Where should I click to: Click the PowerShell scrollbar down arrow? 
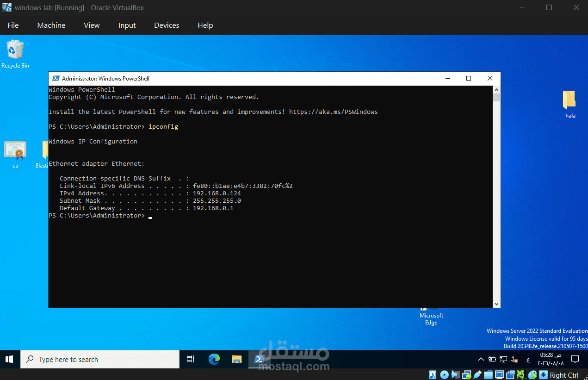pyautogui.click(x=496, y=304)
